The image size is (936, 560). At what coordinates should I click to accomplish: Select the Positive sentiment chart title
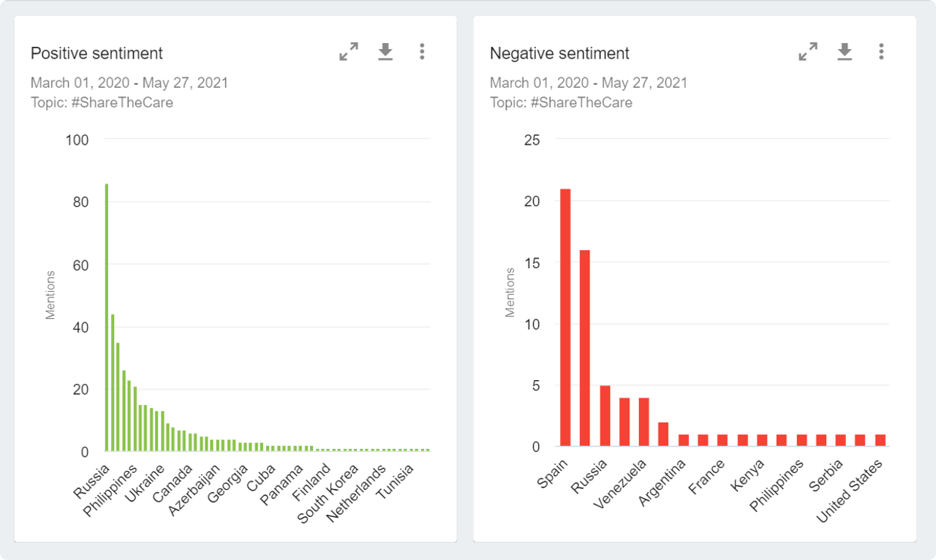pyautogui.click(x=97, y=53)
